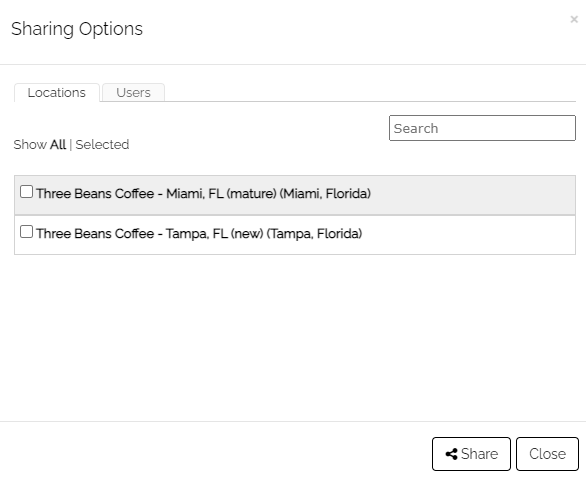The height and width of the screenshot is (479, 586).
Task: Click the empty dialog body below the list
Action: point(294,336)
